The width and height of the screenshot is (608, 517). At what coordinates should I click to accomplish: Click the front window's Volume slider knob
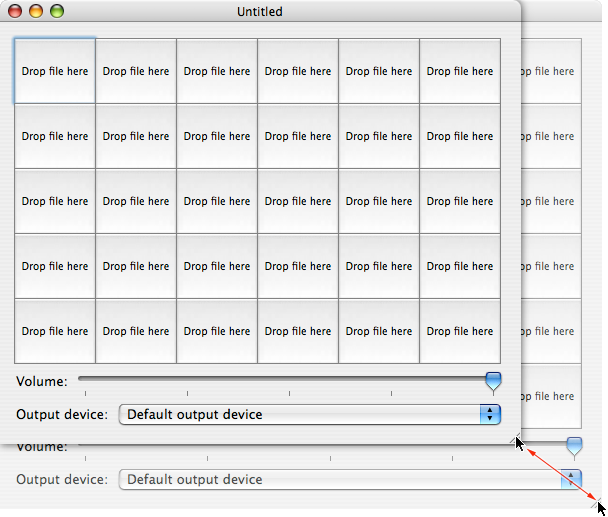[493, 381]
